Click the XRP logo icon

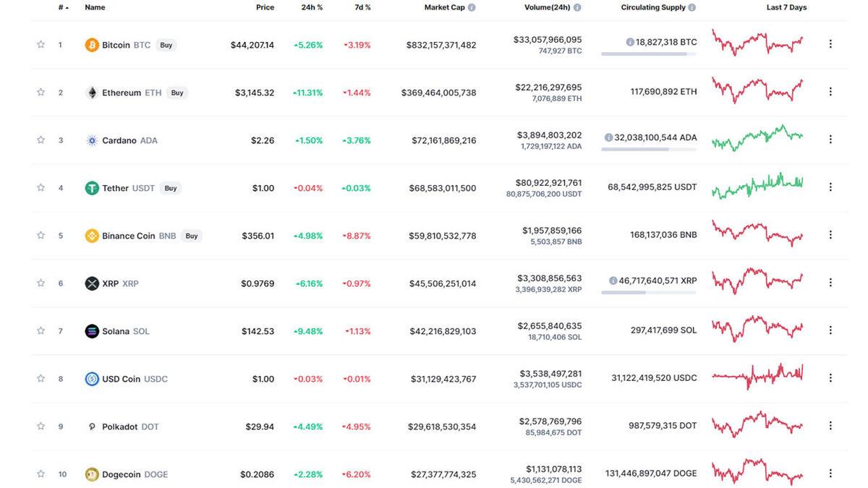pos(91,283)
